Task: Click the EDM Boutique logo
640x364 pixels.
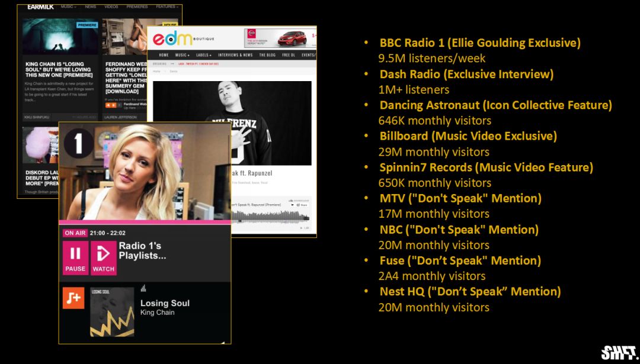Action: 173,39
